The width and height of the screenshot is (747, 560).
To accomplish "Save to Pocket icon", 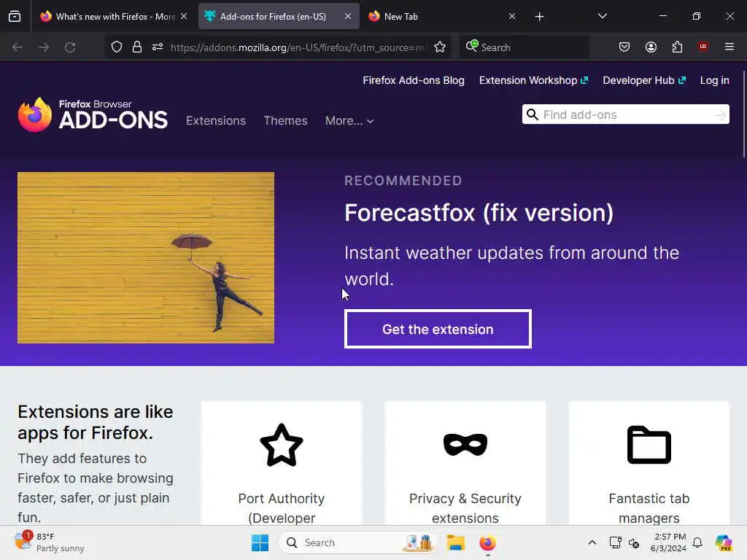I will (x=624, y=47).
